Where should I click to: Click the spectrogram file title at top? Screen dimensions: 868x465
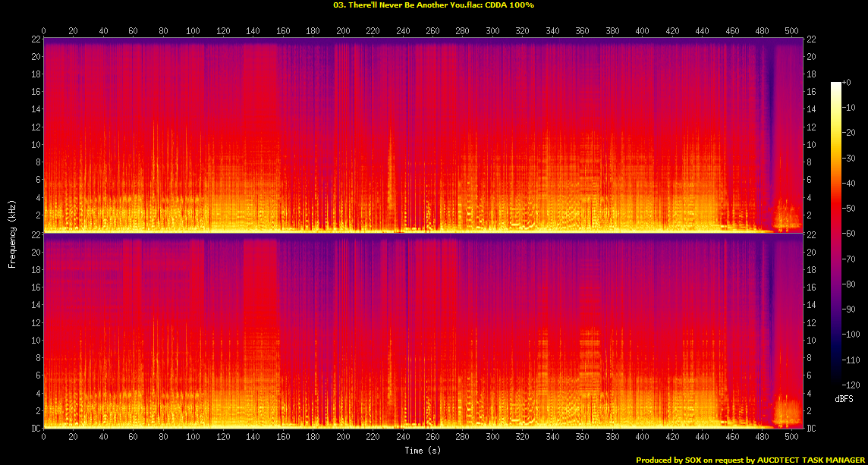coord(433,5)
